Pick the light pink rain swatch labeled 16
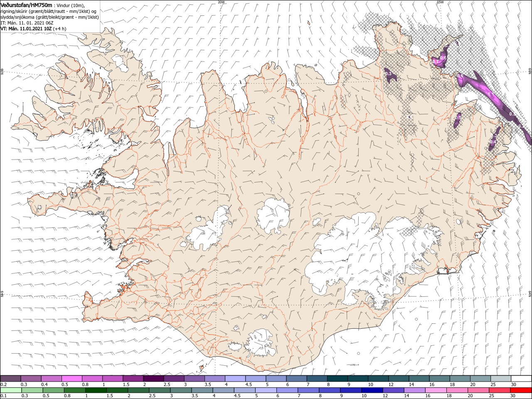Screen dimensions: 532x399 click(436, 390)
